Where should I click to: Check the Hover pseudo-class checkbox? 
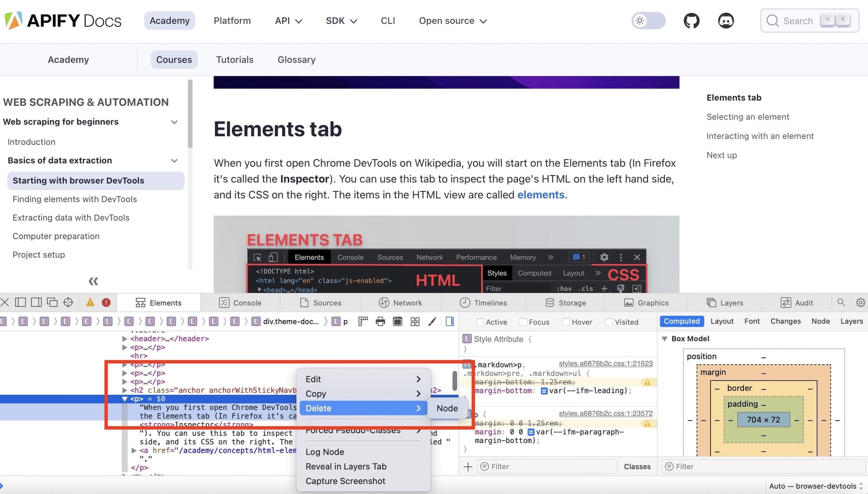(x=566, y=322)
